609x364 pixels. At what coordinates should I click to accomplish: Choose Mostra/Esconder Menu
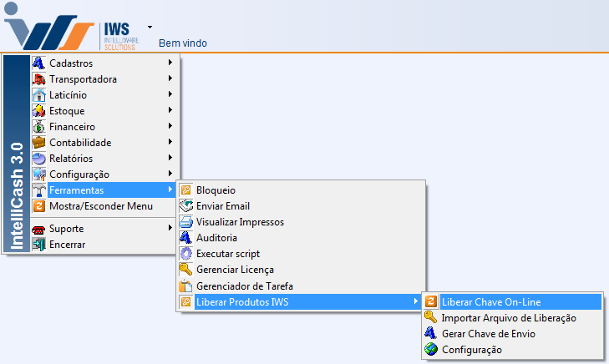(x=104, y=206)
